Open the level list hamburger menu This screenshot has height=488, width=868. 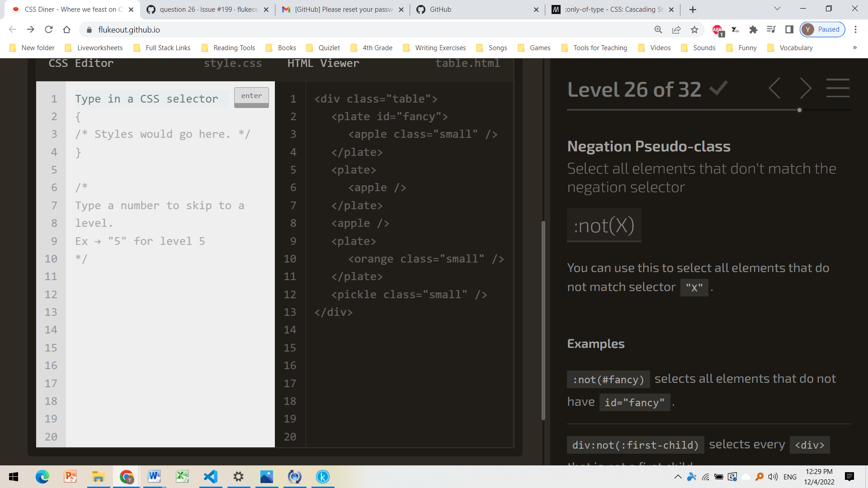tap(838, 88)
